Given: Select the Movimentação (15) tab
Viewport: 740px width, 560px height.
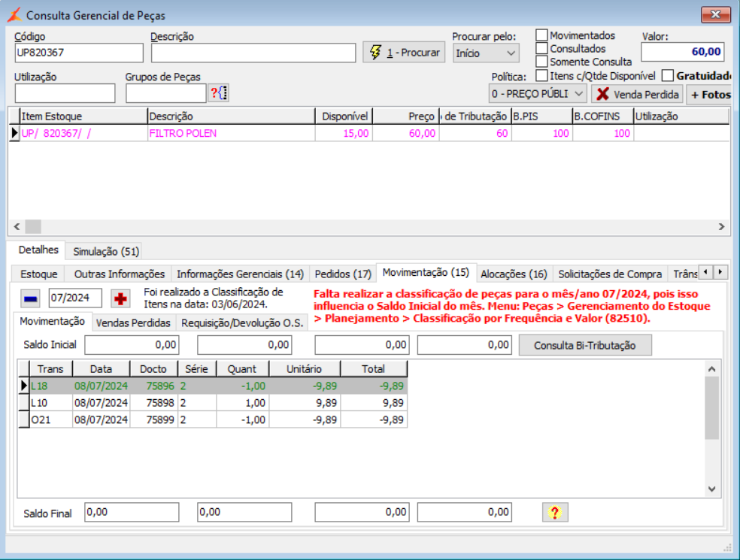Looking at the screenshot, I should tap(426, 273).
